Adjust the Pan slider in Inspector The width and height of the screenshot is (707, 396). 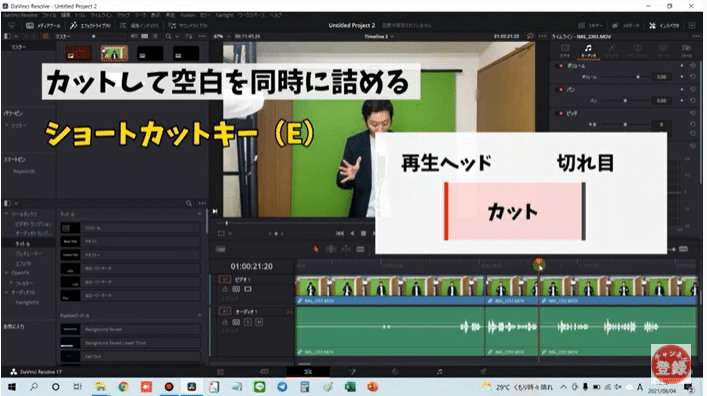pos(625,101)
